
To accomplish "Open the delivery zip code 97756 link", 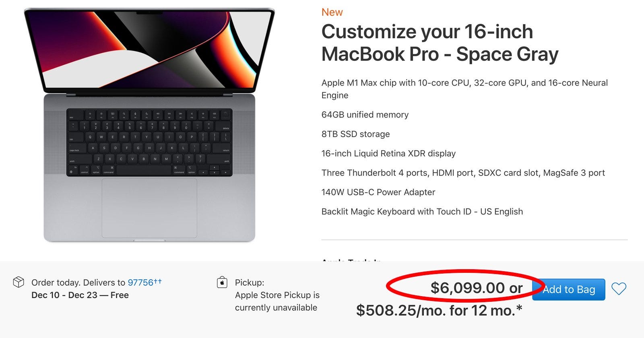I will click(x=141, y=282).
